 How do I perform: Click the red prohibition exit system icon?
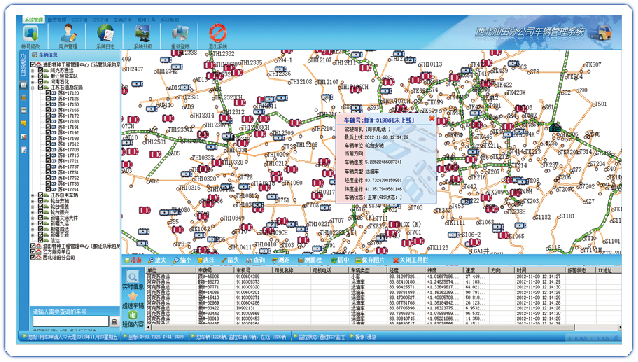pos(218,33)
